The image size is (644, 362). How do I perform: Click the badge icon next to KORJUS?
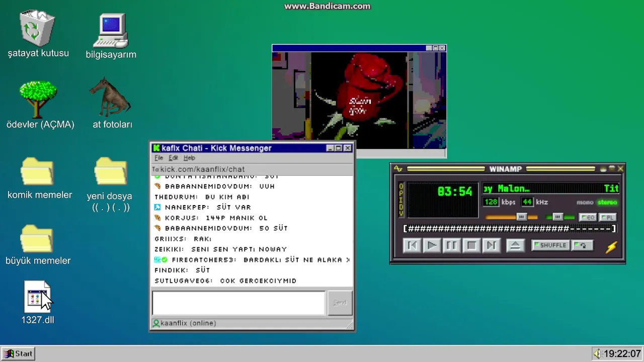(x=157, y=218)
